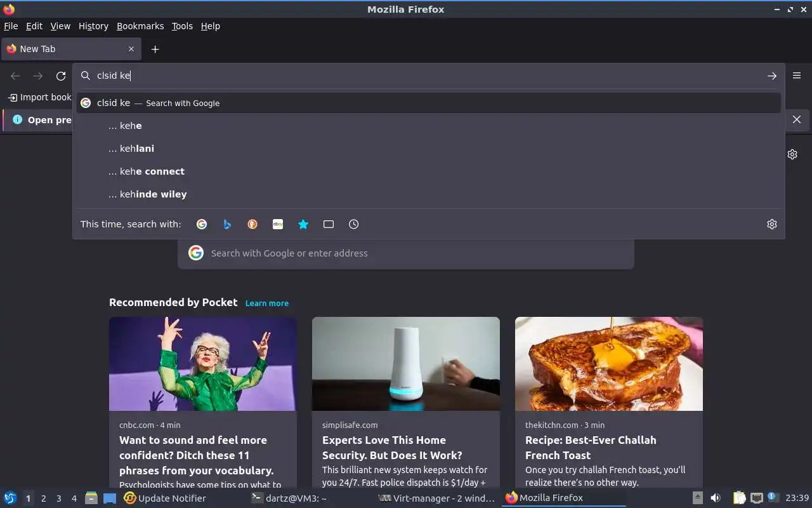Select the New Tab tab

click(71, 49)
